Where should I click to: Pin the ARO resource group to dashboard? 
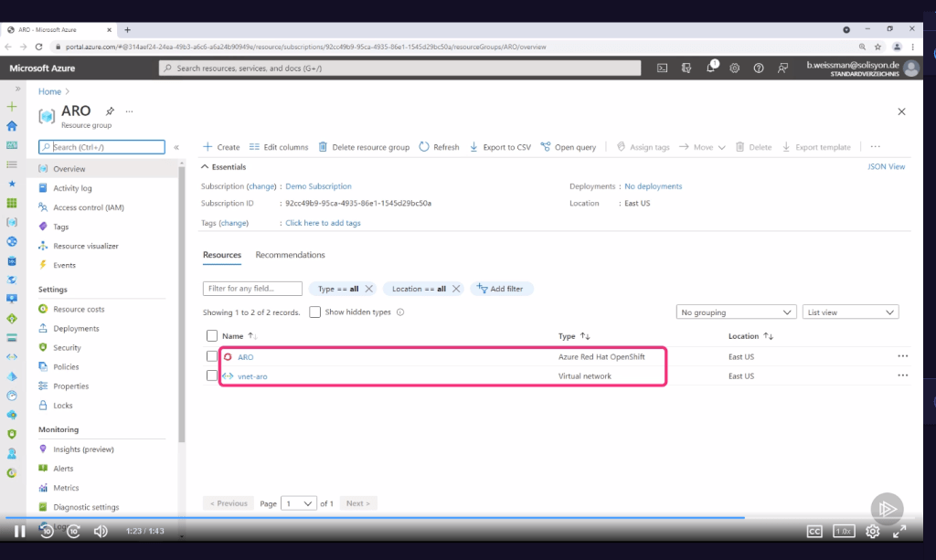point(110,111)
